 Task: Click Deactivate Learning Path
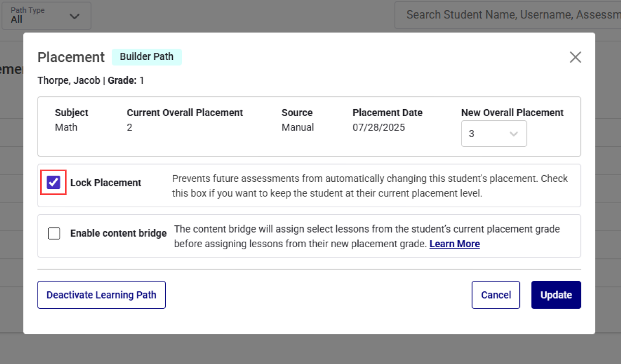click(101, 294)
